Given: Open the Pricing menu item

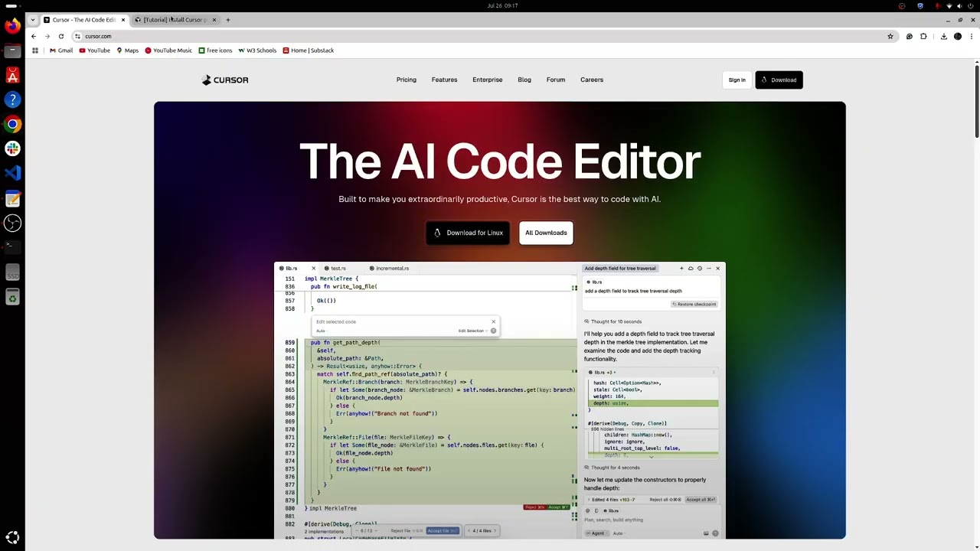Looking at the screenshot, I should tap(407, 80).
